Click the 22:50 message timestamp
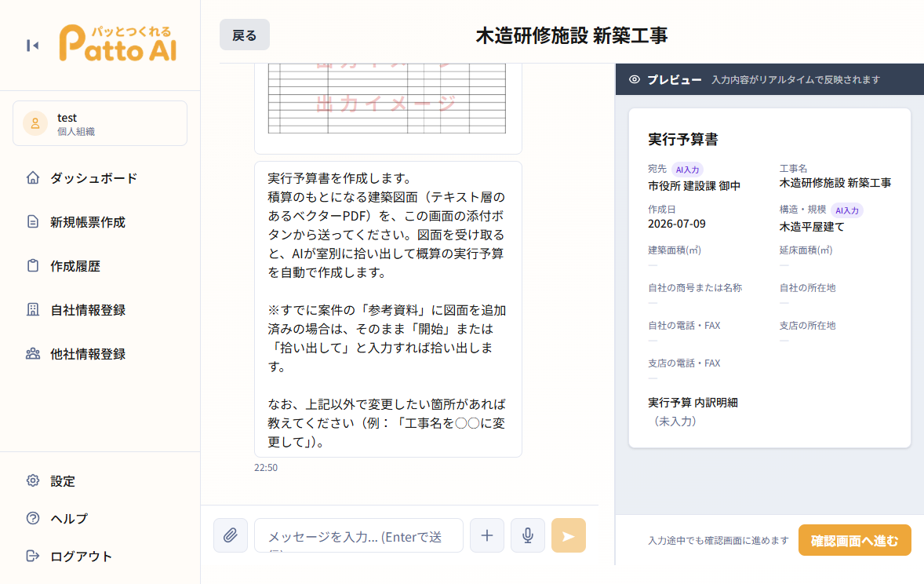 (266, 468)
